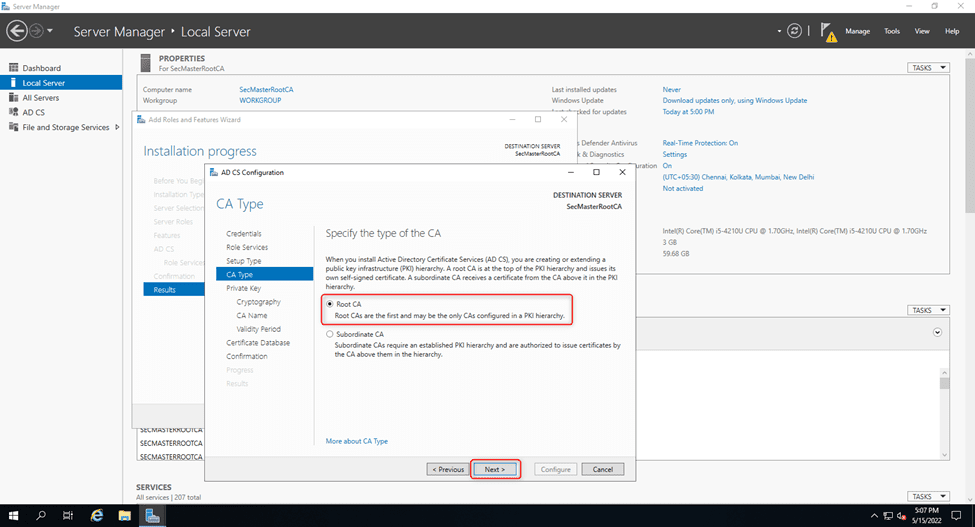
Task: Click Server Manager taskbar icon
Action: pyautogui.click(x=152, y=515)
